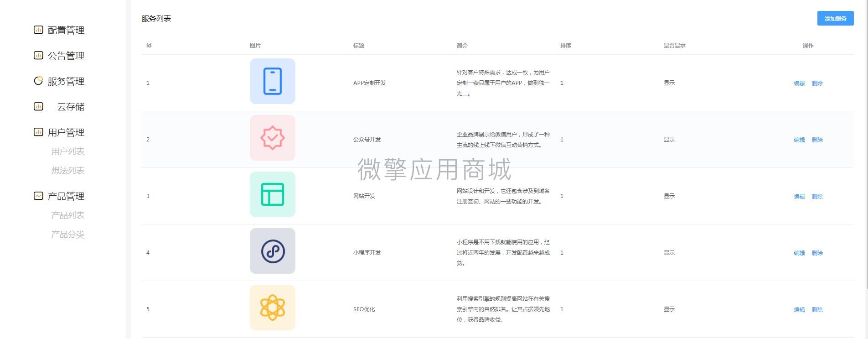Image resolution: width=868 pixels, height=339 pixels.
Task: Go to 用户列表 submenu
Action: pyautogui.click(x=68, y=151)
